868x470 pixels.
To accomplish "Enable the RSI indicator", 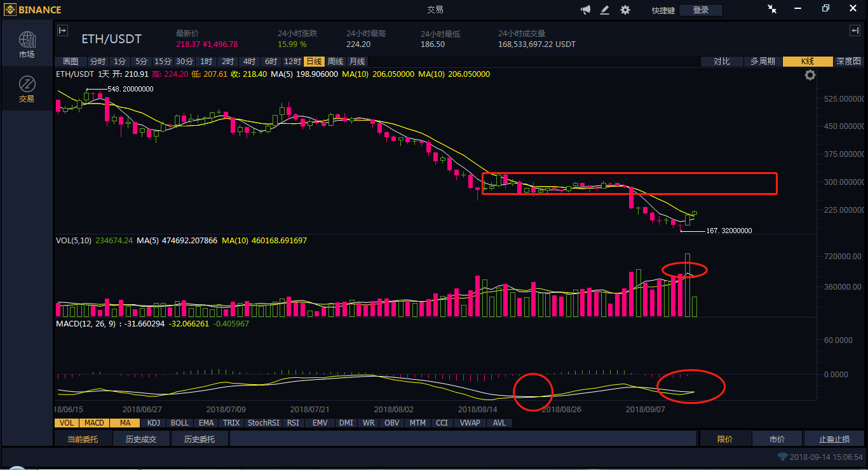I will coord(293,422).
